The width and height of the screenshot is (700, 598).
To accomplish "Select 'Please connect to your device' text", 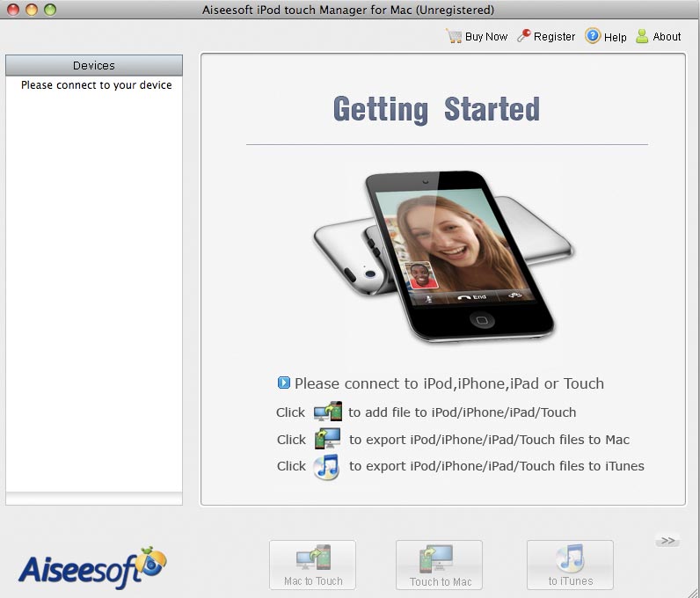I will [97, 84].
